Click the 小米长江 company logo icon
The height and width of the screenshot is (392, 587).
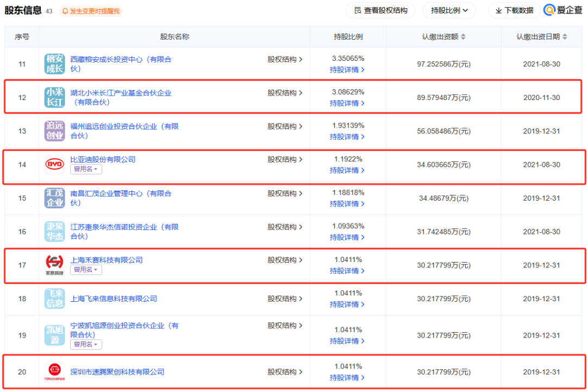point(55,97)
